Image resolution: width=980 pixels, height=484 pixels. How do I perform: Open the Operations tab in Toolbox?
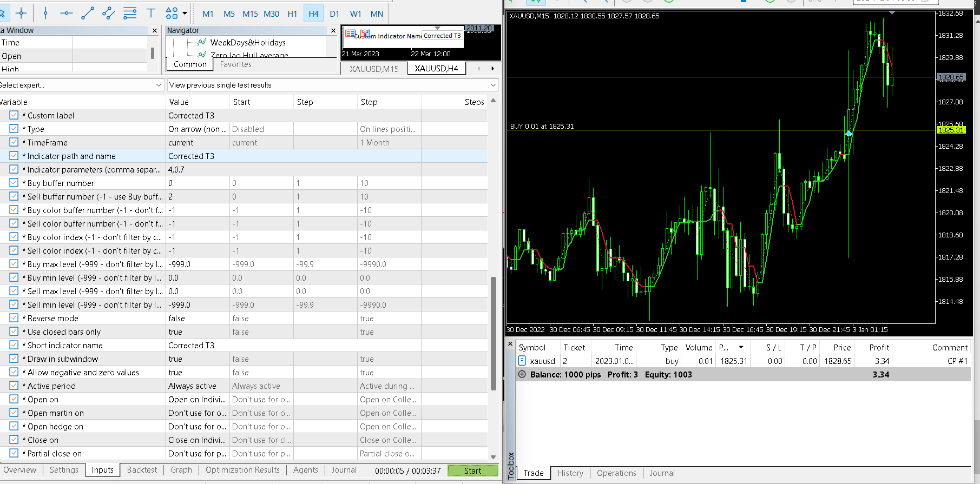[x=616, y=473]
